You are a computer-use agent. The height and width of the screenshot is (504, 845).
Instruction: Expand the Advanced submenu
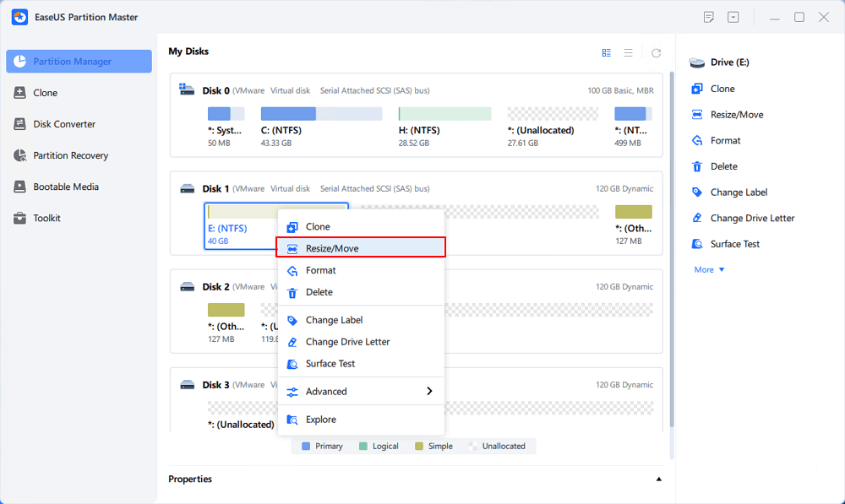point(361,392)
